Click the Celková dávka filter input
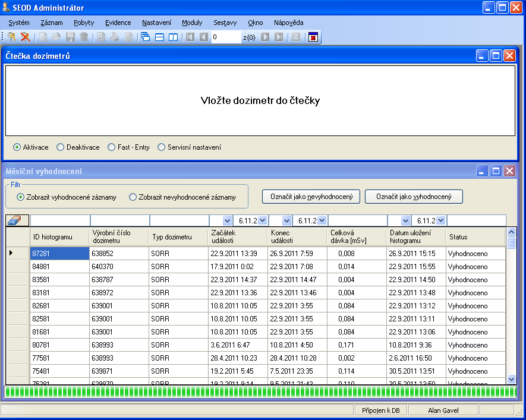 (358, 220)
